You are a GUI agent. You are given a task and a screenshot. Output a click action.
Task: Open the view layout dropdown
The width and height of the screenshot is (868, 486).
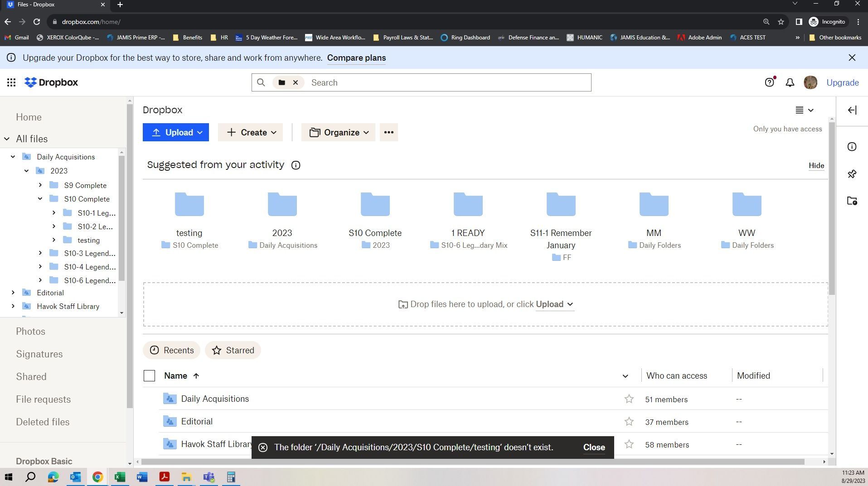pyautogui.click(x=805, y=110)
